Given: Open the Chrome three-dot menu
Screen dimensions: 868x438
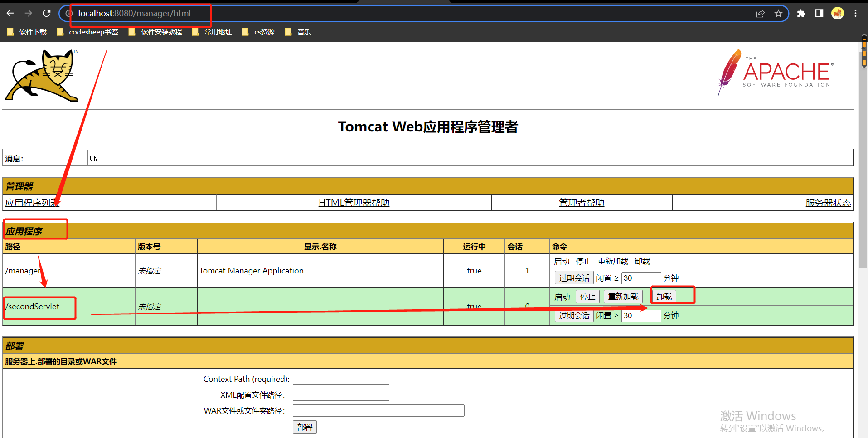Looking at the screenshot, I should click(855, 14).
